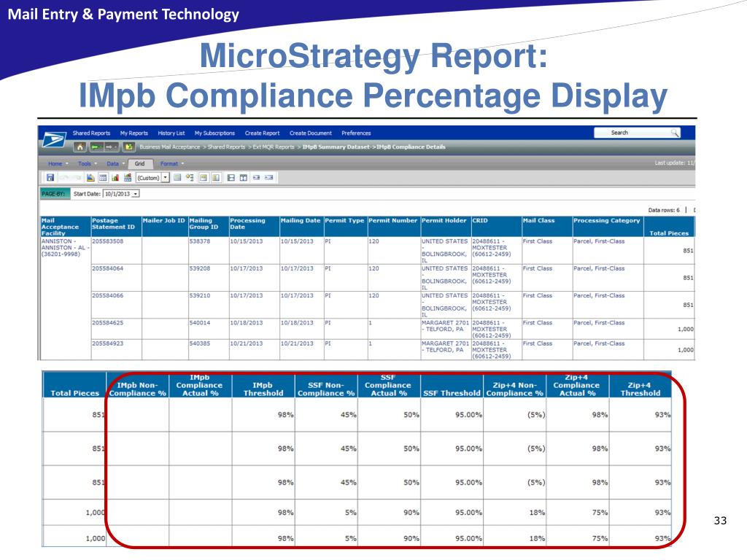
Task: Open the (Custom) autostyle dropdown
Action: (166, 178)
